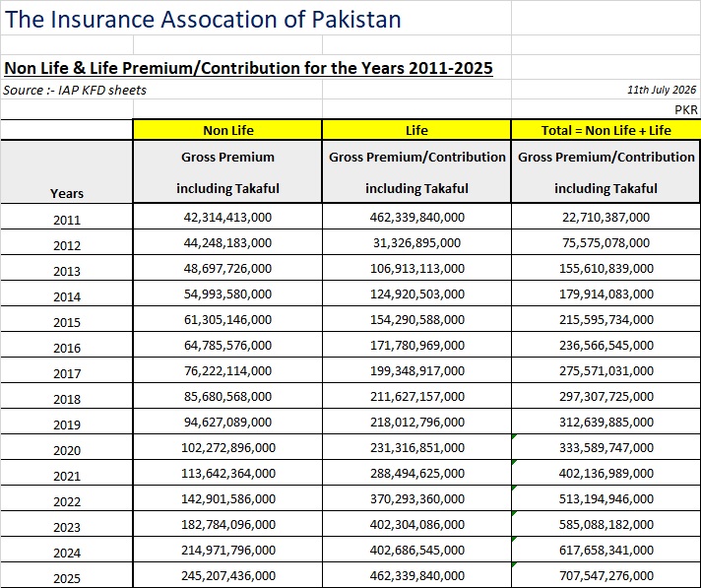Viewport: 701px width, 588px height.
Task: Select the cell 218,012,796,000
Action: pos(417,422)
